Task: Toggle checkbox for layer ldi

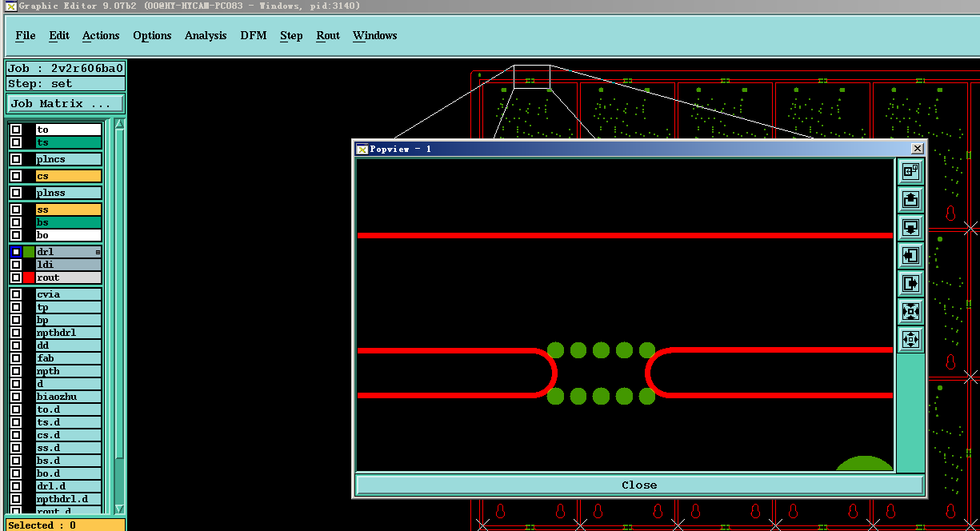Action: point(16,265)
